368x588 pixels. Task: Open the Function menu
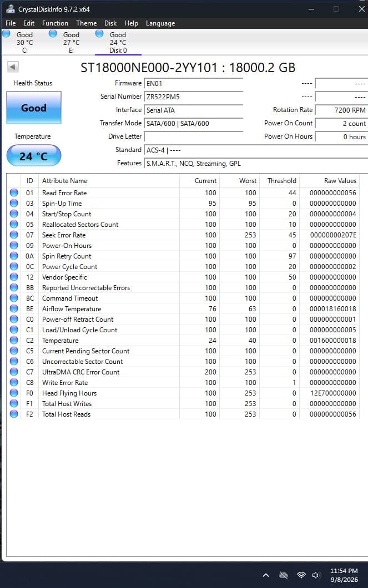click(x=55, y=23)
